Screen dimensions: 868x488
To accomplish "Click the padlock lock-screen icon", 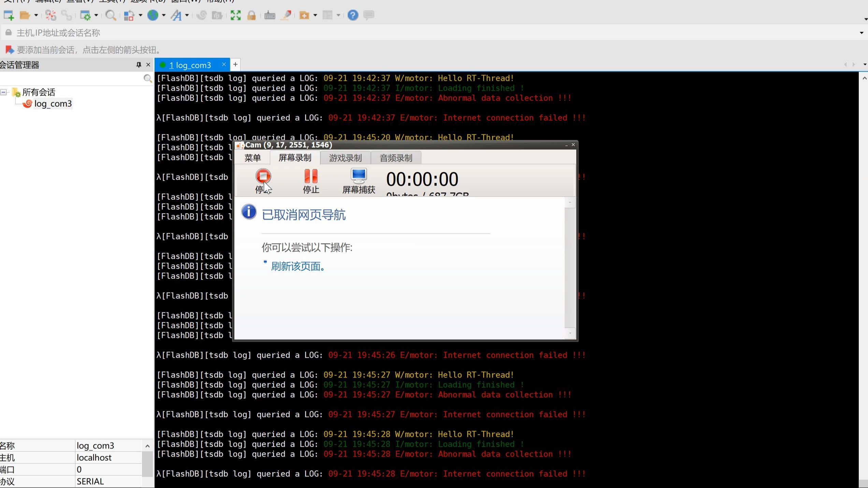I will tap(251, 15).
